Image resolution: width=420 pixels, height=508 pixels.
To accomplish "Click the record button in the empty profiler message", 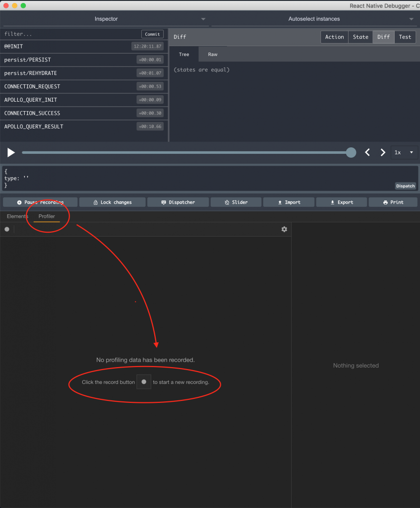I will [x=144, y=382].
